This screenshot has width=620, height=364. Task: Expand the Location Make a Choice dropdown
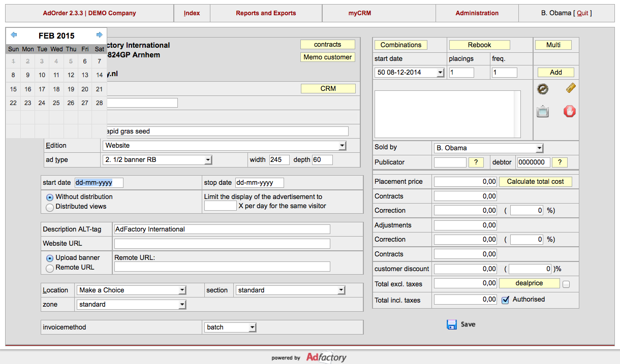point(132,290)
